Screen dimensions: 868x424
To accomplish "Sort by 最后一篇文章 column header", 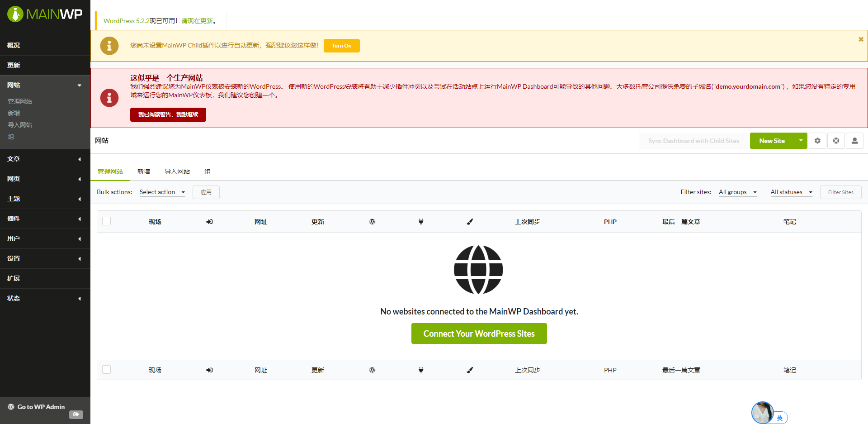I will coord(681,222).
